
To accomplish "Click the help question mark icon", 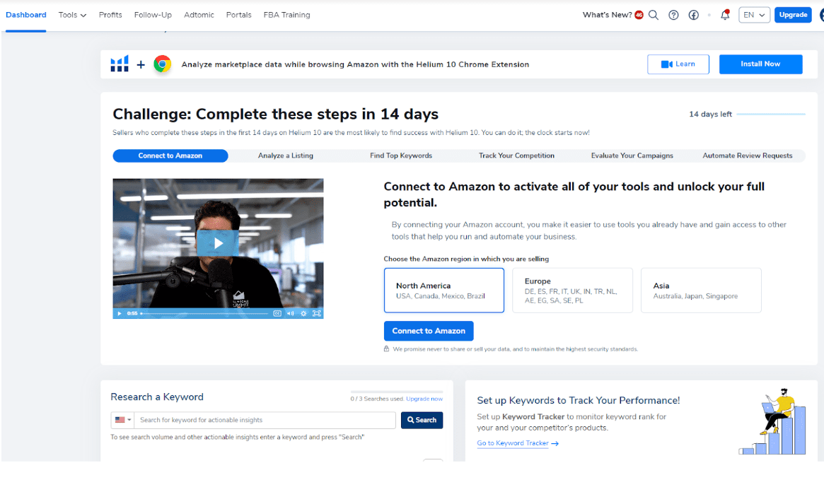I will point(673,14).
